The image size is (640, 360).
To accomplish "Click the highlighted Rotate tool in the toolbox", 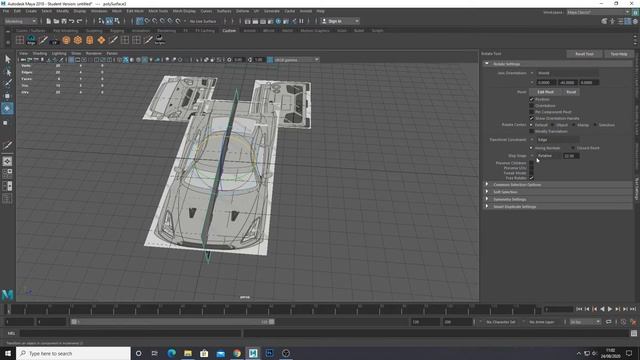I will point(7,109).
